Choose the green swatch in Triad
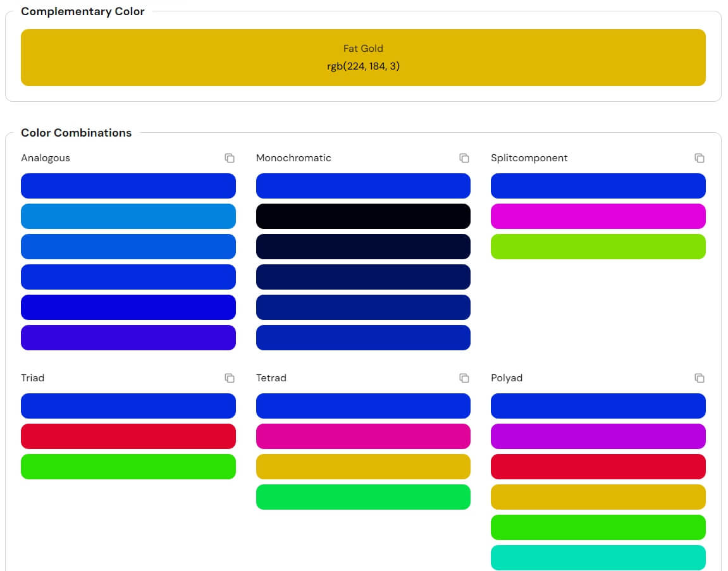This screenshot has width=728, height=571. 128,467
